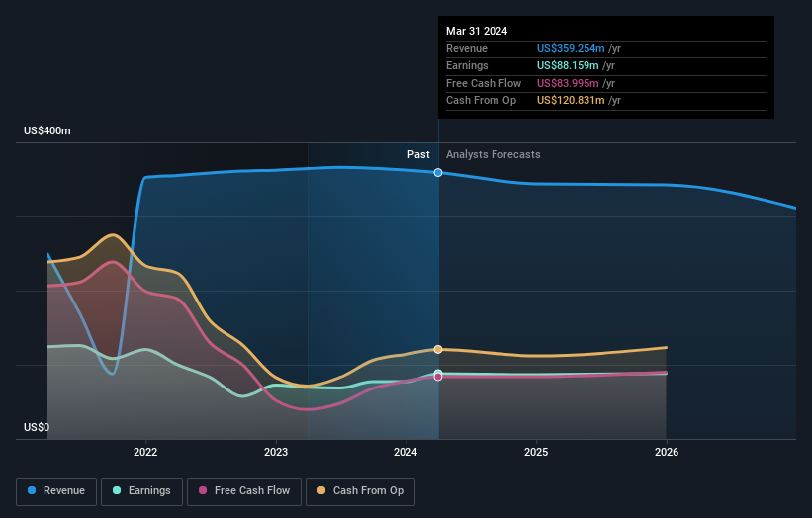Click the pink dot in Free Cash Flow legend
Screen dimensions: 812x518
(x=203, y=490)
